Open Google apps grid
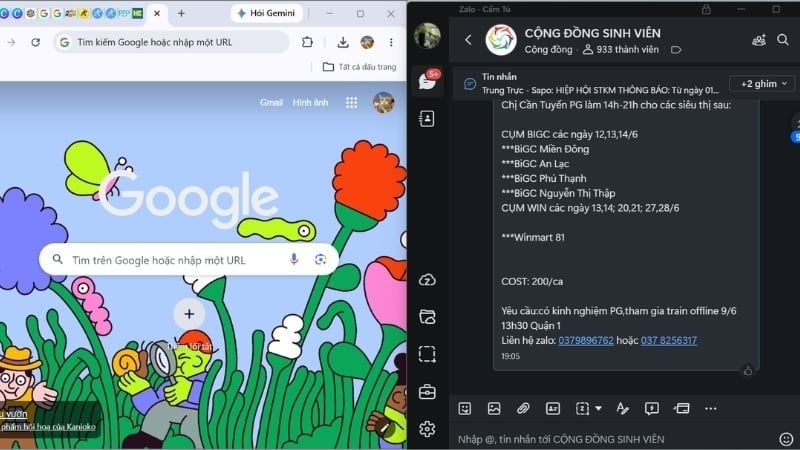800x450 pixels. [x=352, y=103]
